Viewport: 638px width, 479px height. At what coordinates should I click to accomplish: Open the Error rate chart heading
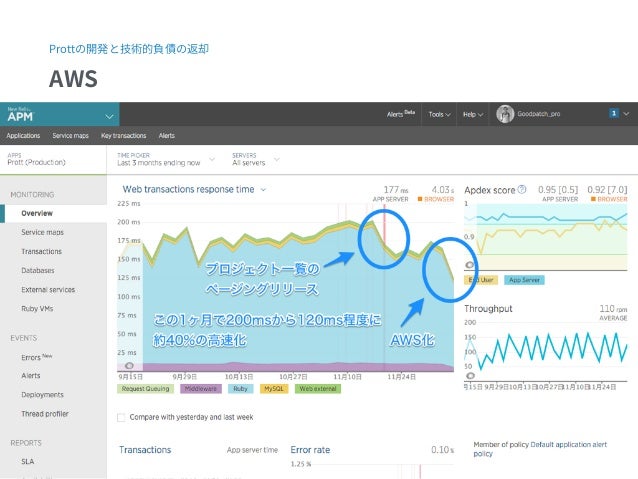310,450
